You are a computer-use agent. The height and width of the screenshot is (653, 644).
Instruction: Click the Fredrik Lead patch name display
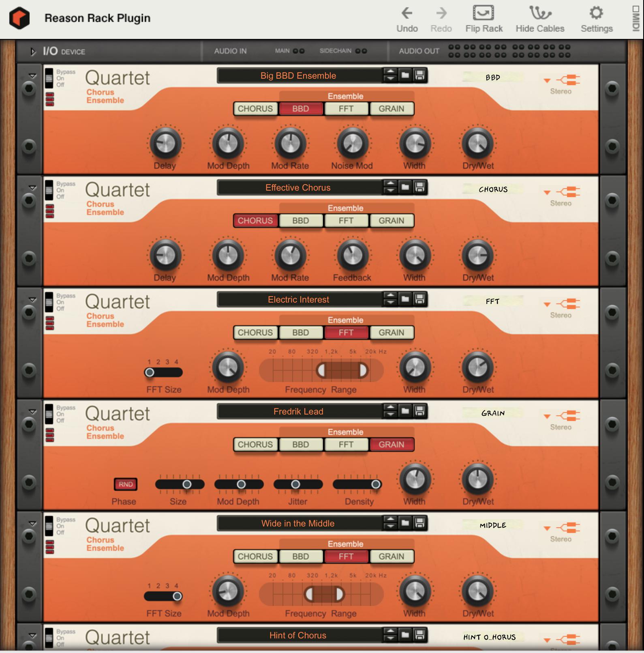(x=299, y=411)
